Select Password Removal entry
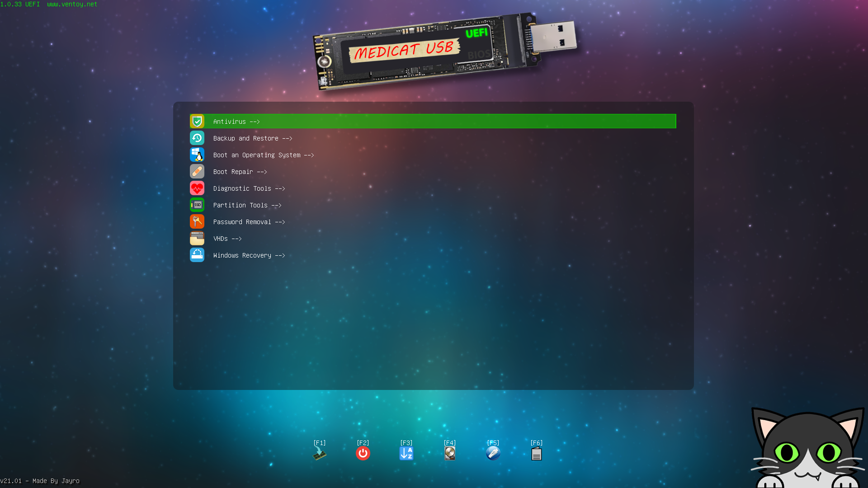Screen dimensions: 868x488 (433, 221)
